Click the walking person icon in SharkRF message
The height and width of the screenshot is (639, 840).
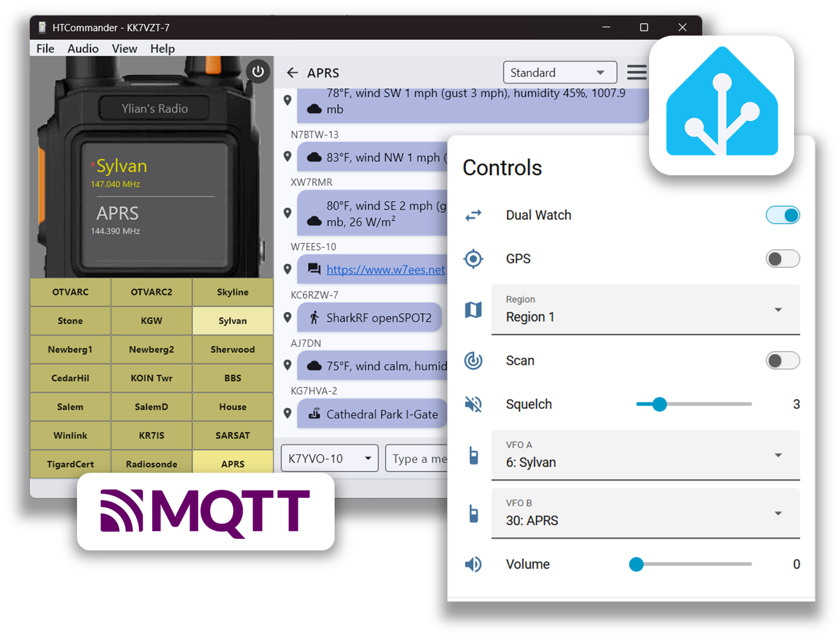click(315, 318)
